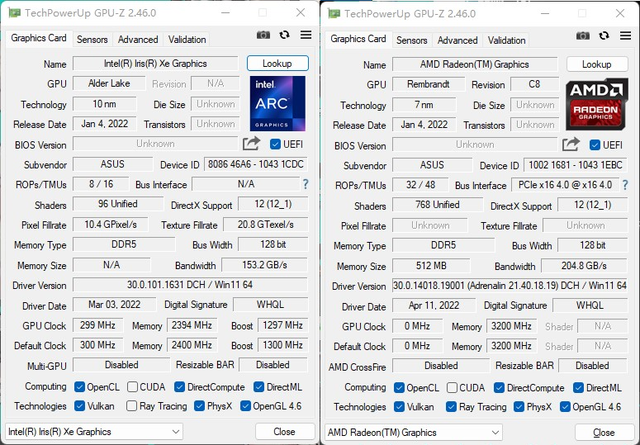Open hamburger menu in Intel Iris Xe window
This screenshot has height=445, width=640.
(306, 35)
